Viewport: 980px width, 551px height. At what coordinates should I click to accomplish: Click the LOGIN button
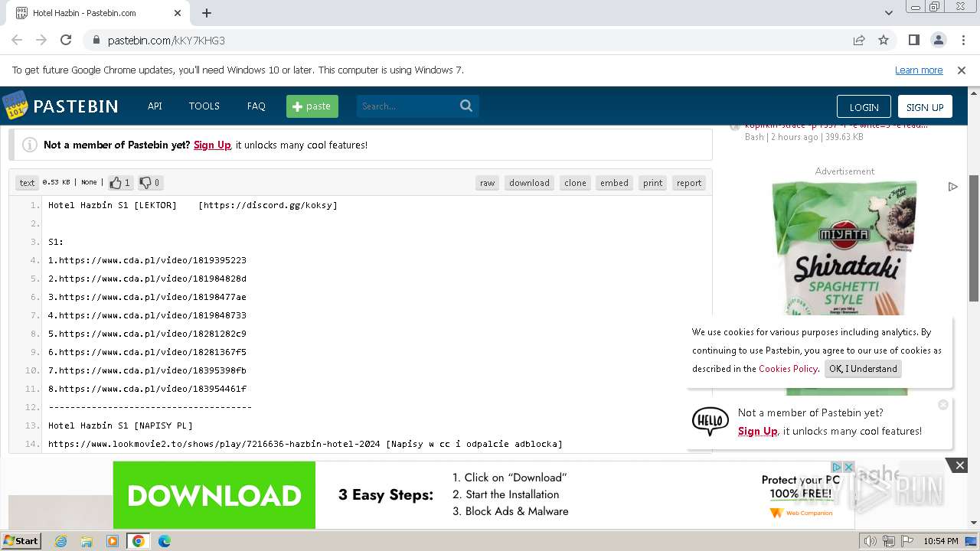point(864,107)
